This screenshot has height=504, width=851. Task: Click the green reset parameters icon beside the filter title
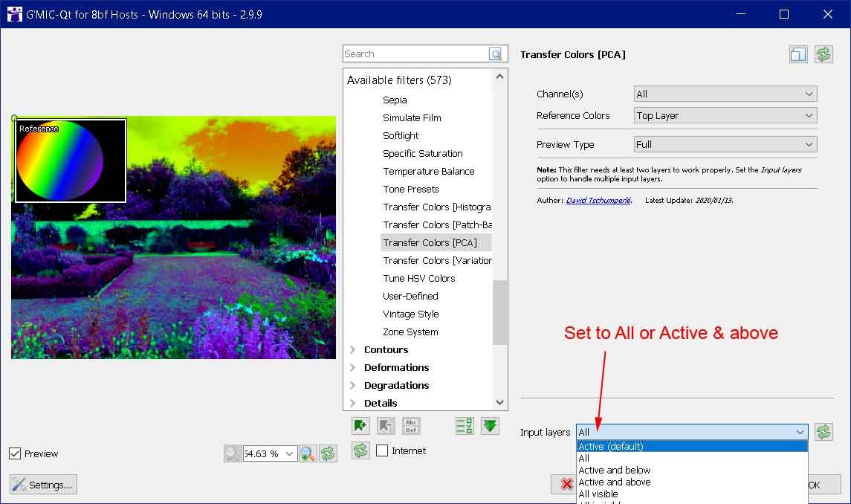click(x=824, y=54)
